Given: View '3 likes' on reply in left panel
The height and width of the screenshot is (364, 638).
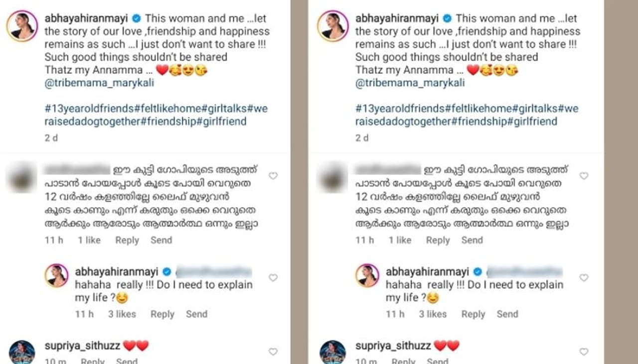Looking at the screenshot, I should tap(122, 314).
